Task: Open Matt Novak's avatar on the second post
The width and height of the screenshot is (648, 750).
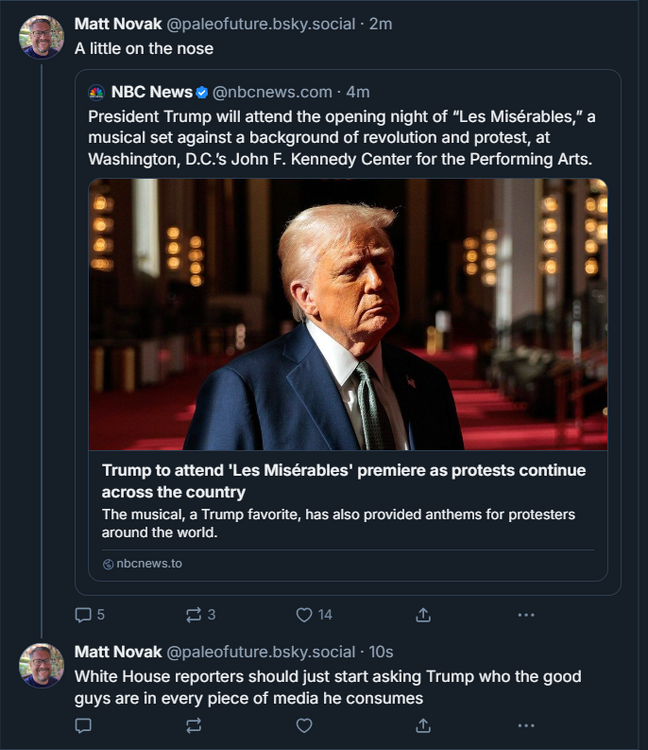Action: pos(41,665)
